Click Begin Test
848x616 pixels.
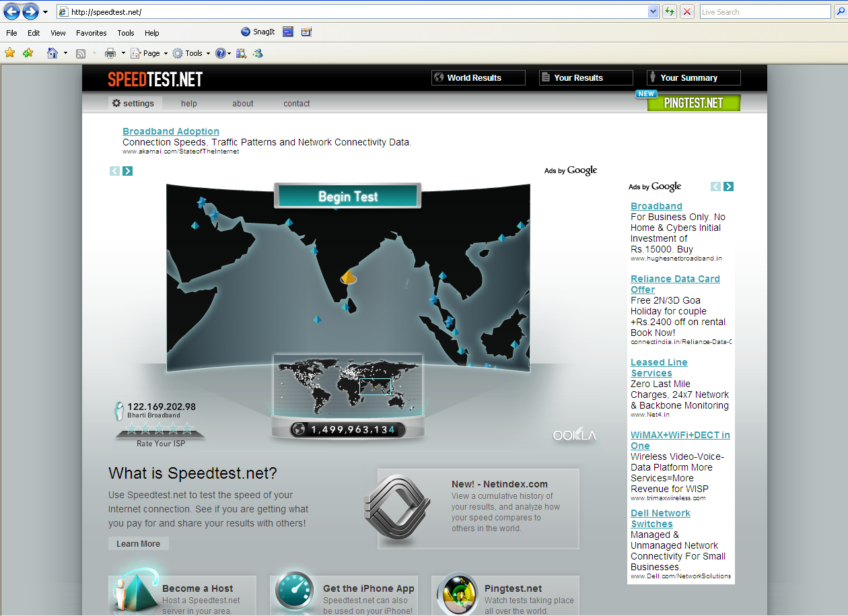click(348, 196)
